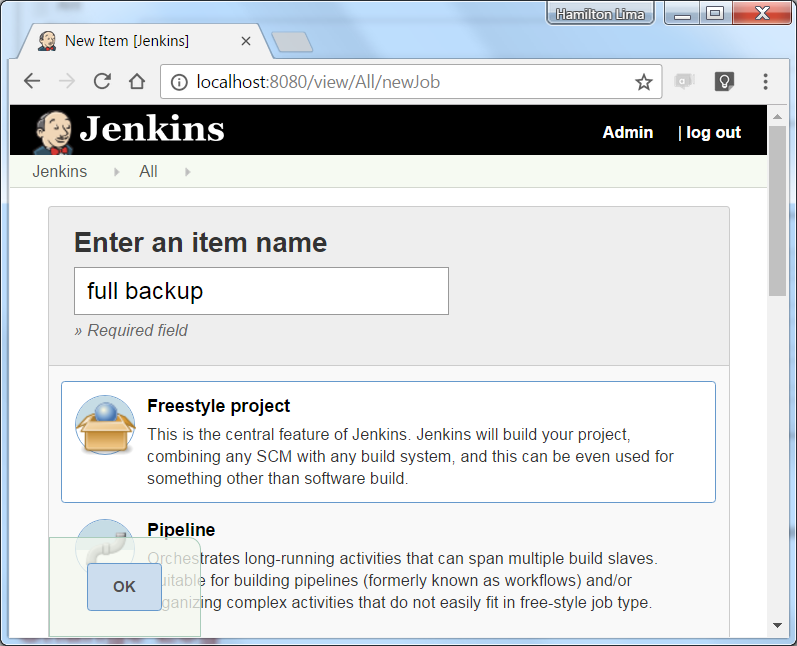Click the browser forward arrow
The width and height of the screenshot is (797, 646).
click(67, 81)
